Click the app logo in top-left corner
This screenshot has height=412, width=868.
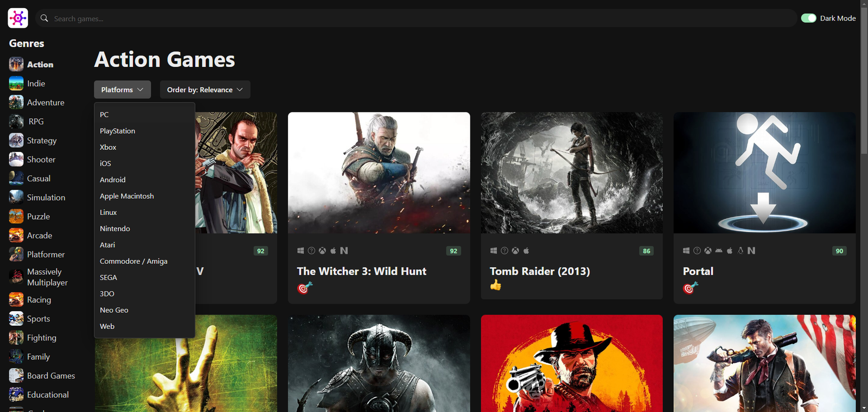pyautogui.click(x=18, y=18)
